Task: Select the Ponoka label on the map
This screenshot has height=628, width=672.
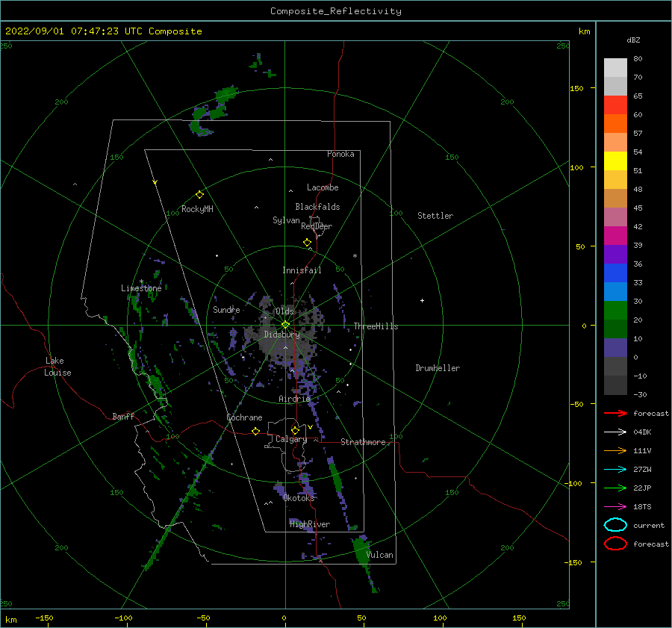Action: point(340,154)
